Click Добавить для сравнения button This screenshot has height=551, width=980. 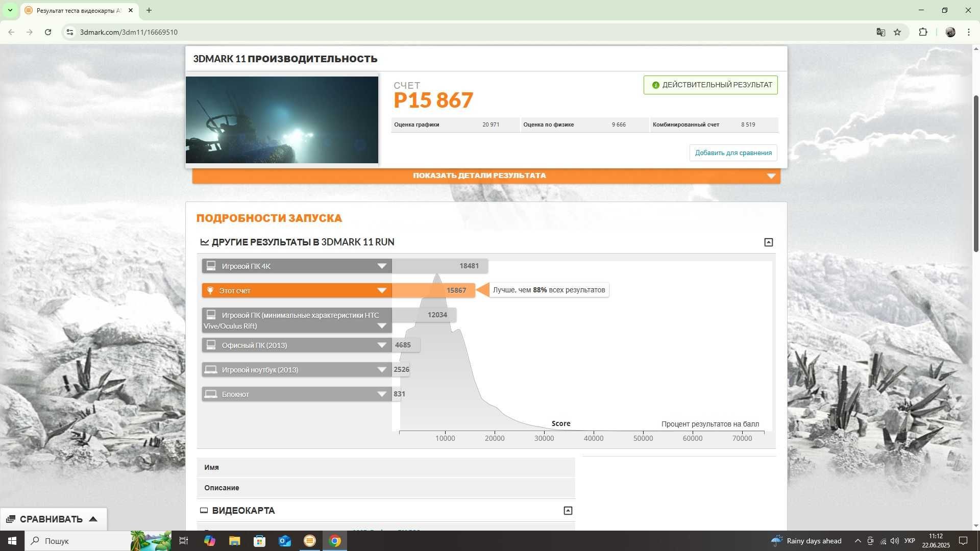[x=733, y=153]
